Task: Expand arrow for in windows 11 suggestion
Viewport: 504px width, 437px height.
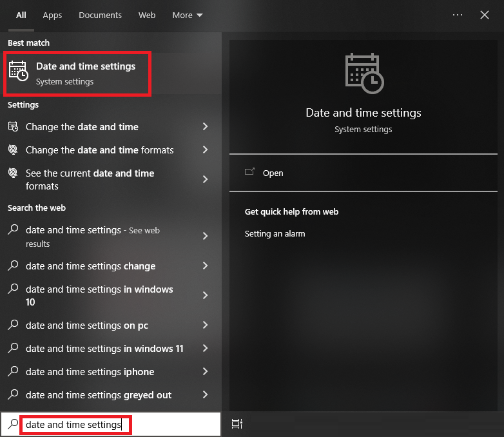Action: 205,348
